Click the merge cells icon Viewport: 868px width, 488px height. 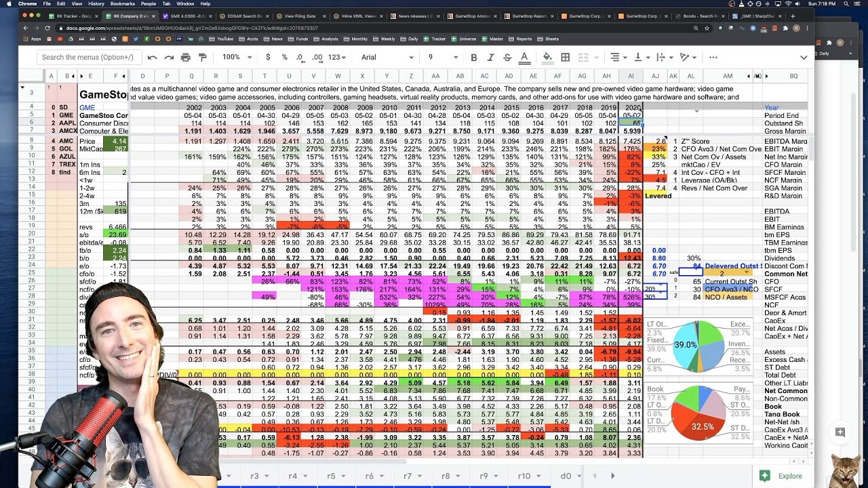tap(585, 58)
